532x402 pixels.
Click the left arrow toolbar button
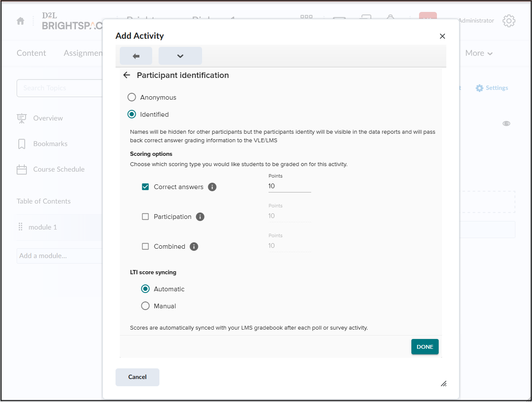click(136, 56)
